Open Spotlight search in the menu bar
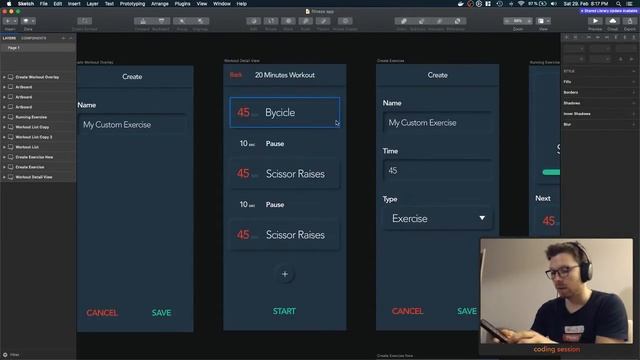 pos(619,4)
